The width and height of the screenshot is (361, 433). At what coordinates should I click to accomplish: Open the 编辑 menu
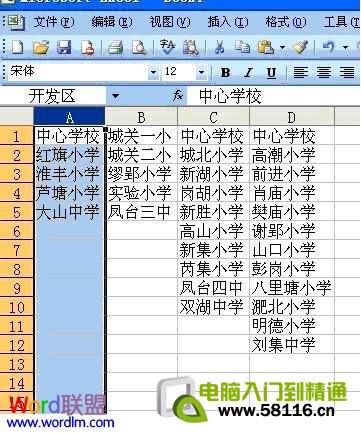click(x=112, y=22)
